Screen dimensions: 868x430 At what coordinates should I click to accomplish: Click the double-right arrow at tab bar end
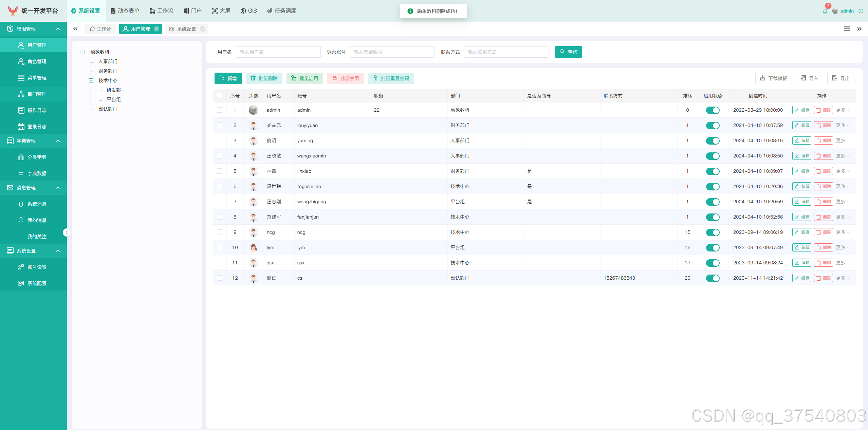coord(859,29)
